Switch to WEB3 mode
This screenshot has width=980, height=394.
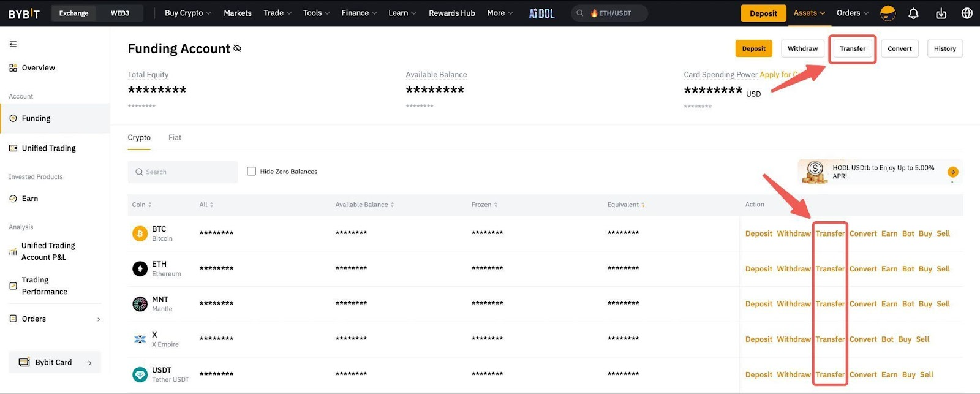pos(120,13)
